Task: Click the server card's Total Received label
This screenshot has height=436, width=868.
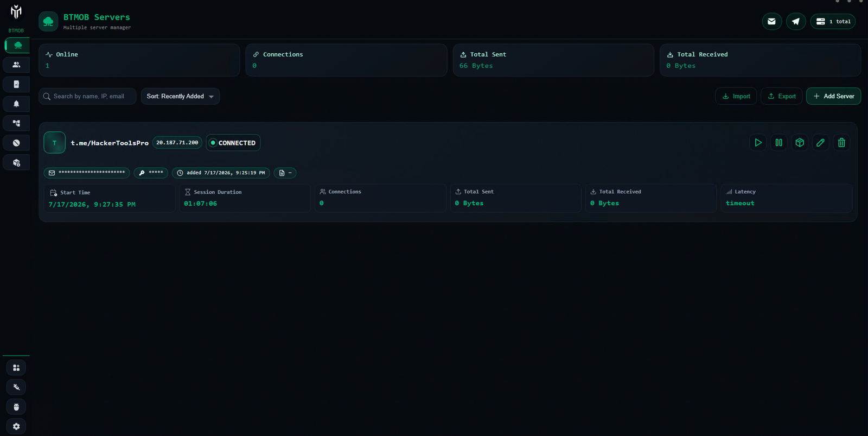Action: [x=620, y=192]
